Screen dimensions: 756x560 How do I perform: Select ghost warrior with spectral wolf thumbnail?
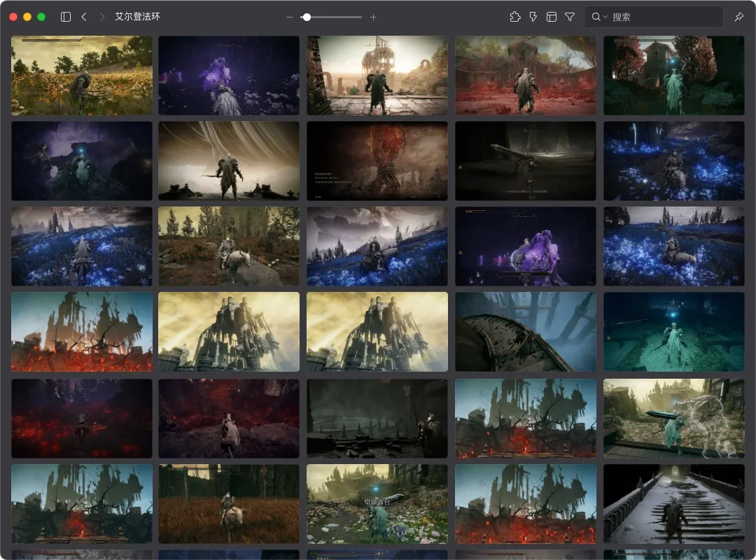click(674, 418)
